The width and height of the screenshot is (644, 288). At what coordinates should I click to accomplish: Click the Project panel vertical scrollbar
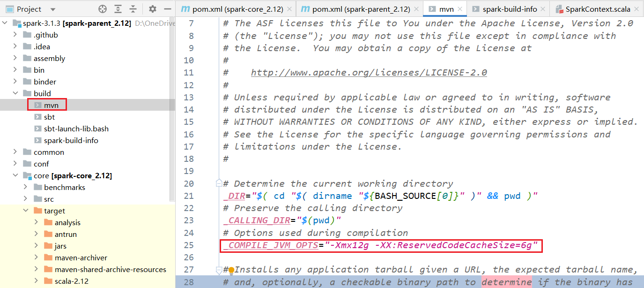(172, 110)
